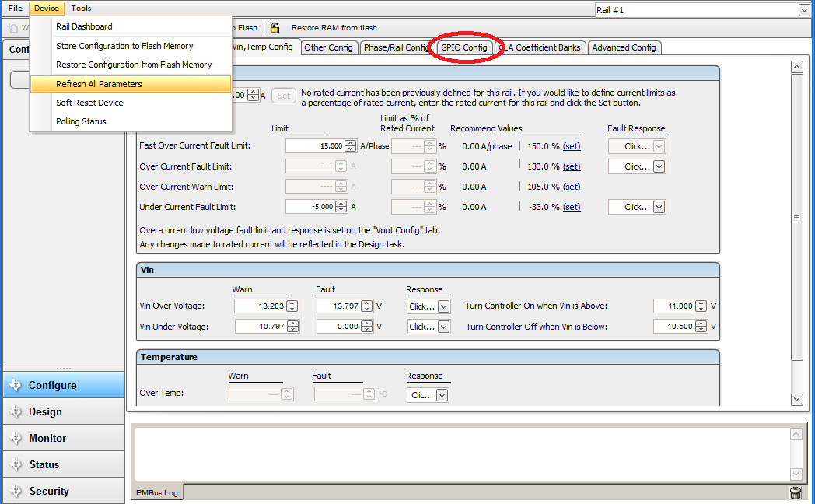Click the PMBus Log tab

157,492
